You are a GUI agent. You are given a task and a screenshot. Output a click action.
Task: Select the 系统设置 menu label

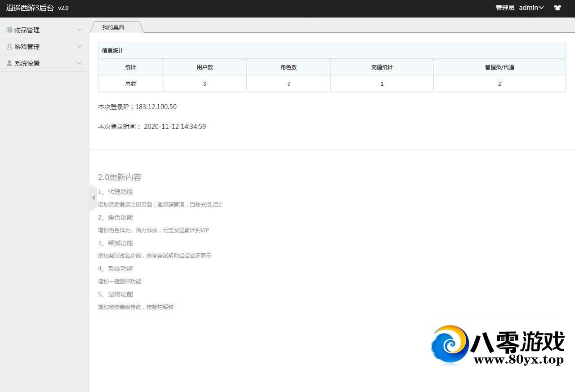tap(27, 63)
